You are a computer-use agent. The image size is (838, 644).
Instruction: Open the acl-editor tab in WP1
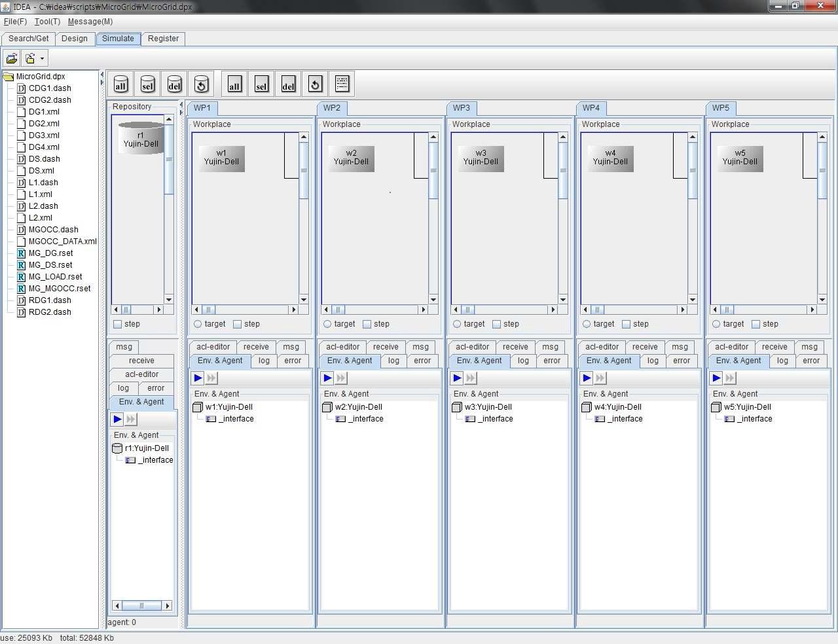click(213, 347)
